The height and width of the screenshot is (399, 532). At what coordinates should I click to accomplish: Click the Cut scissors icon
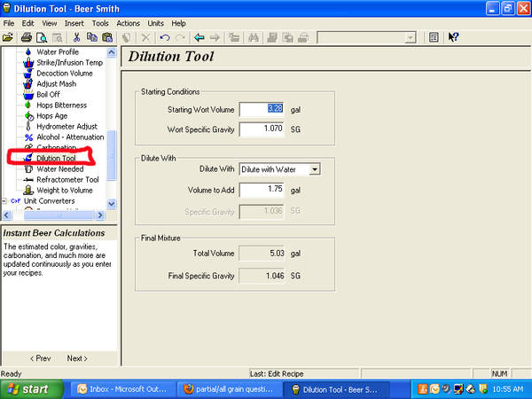(x=76, y=37)
